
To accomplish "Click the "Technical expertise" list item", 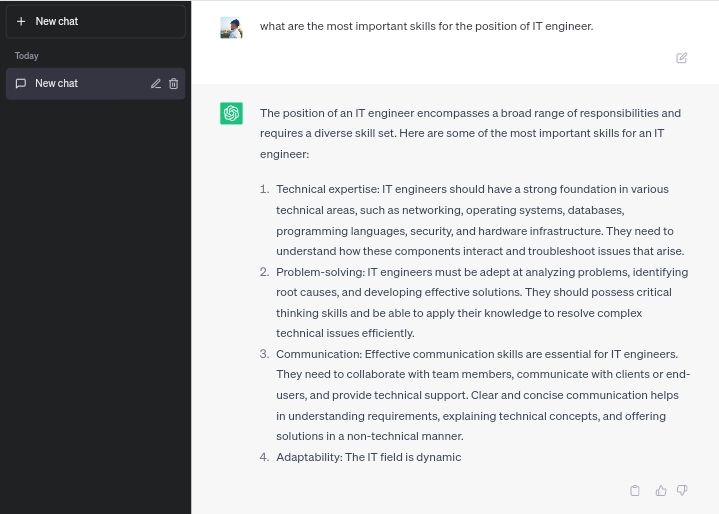I will coord(480,220).
